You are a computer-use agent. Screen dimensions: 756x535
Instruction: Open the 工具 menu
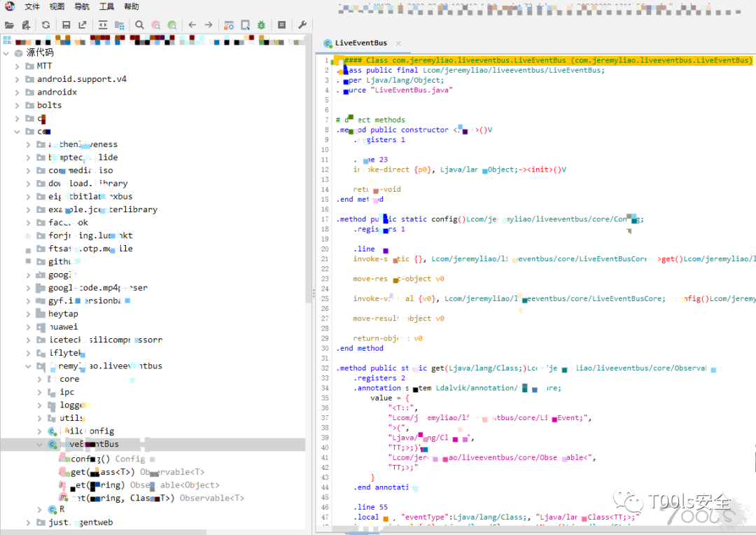tap(106, 6)
